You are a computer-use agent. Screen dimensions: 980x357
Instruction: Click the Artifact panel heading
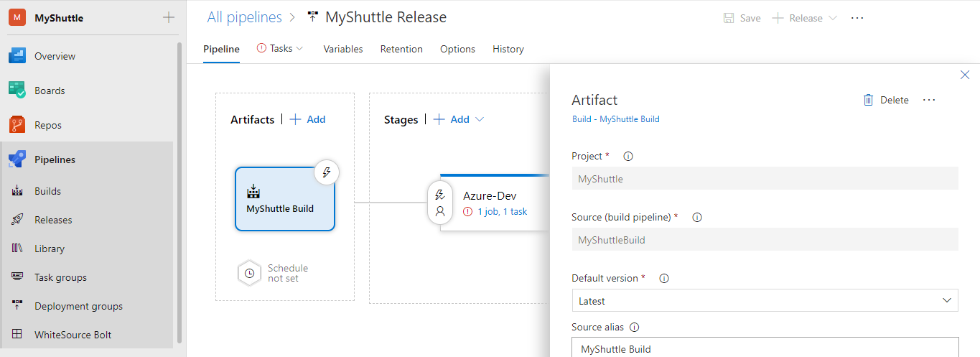(594, 100)
